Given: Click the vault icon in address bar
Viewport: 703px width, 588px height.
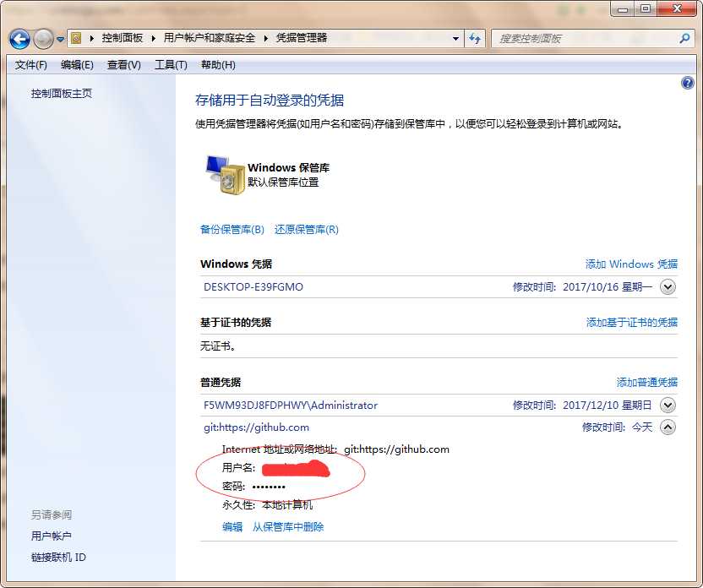Looking at the screenshot, I should coord(76,38).
